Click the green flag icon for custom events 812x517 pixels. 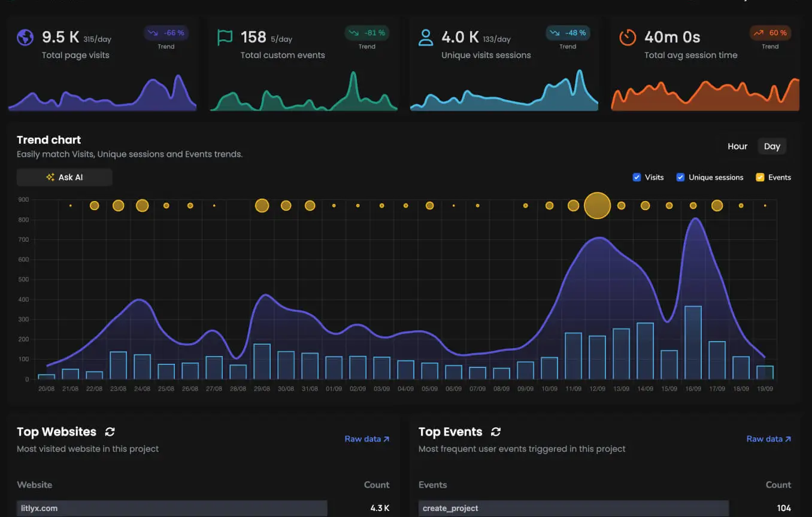coord(225,38)
